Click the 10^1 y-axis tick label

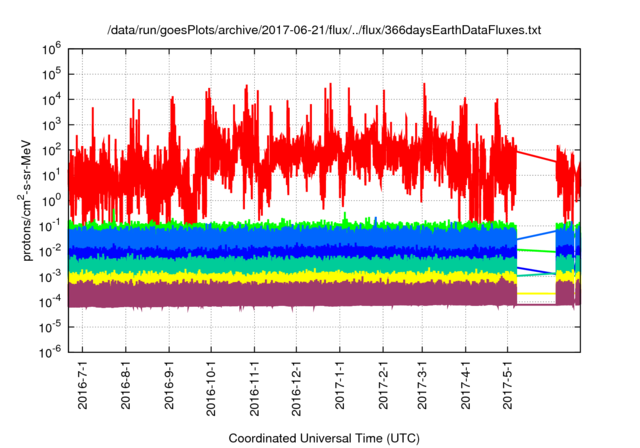(51, 175)
